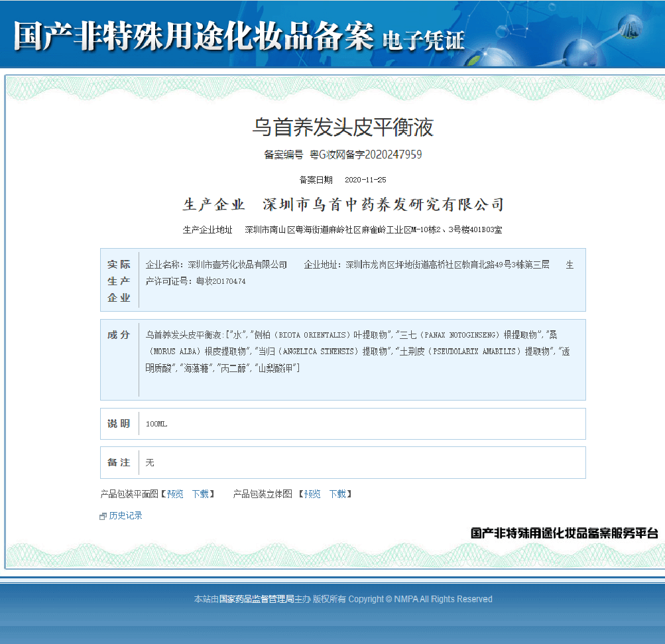Click the company name 深圳市乌首中药养发研究有限公司

tap(383, 204)
